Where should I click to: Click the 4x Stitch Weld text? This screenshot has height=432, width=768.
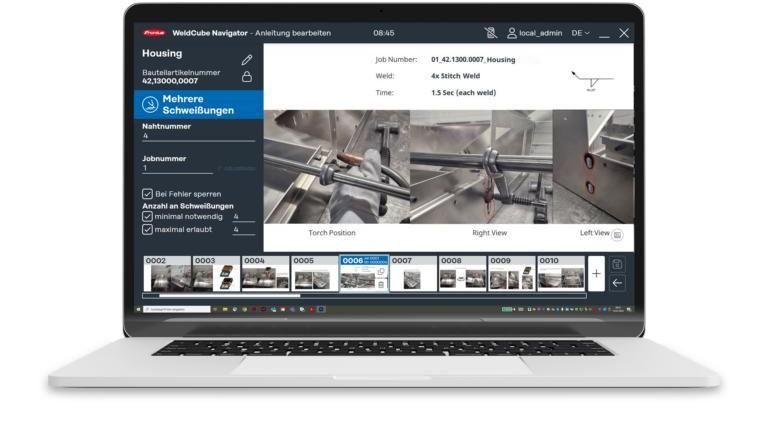[x=456, y=76]
